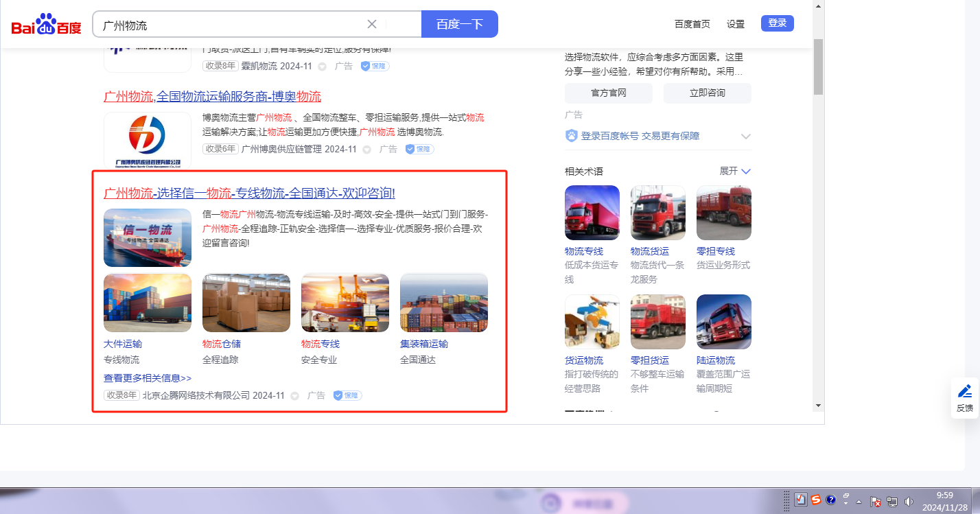This screenshot has height=514, width=980.
Task: Click the red truck image above 物流专线 term
Action: [592, 213]
